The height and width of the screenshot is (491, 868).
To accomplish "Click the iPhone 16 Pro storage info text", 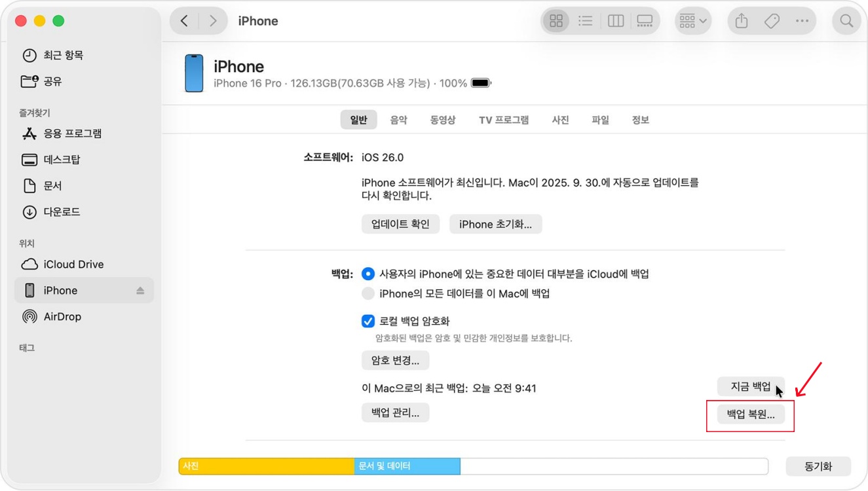I will 341,83.
